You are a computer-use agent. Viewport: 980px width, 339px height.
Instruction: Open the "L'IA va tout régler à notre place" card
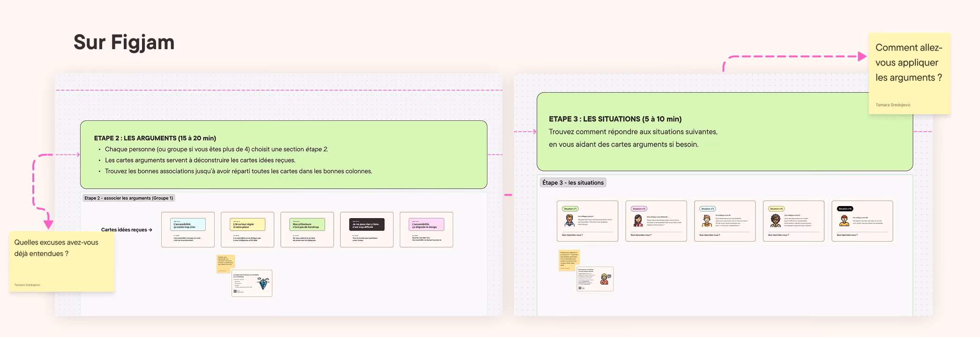[247, 229]
